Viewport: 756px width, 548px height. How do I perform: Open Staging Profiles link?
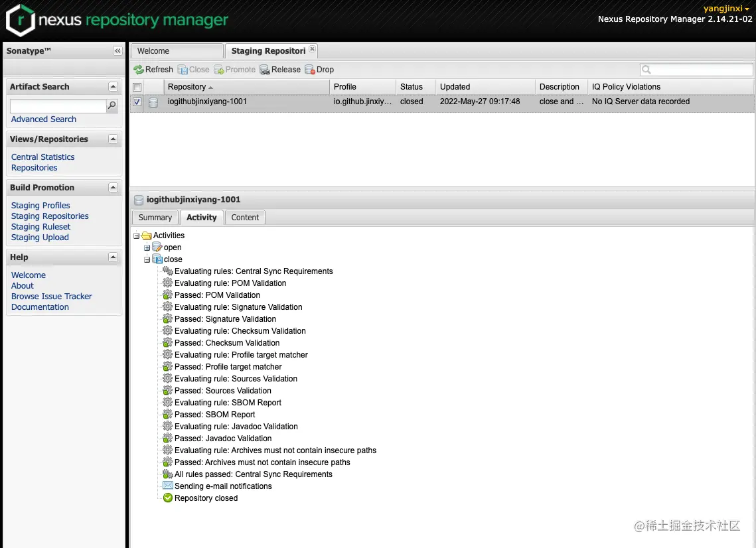[x=40, y=205]
